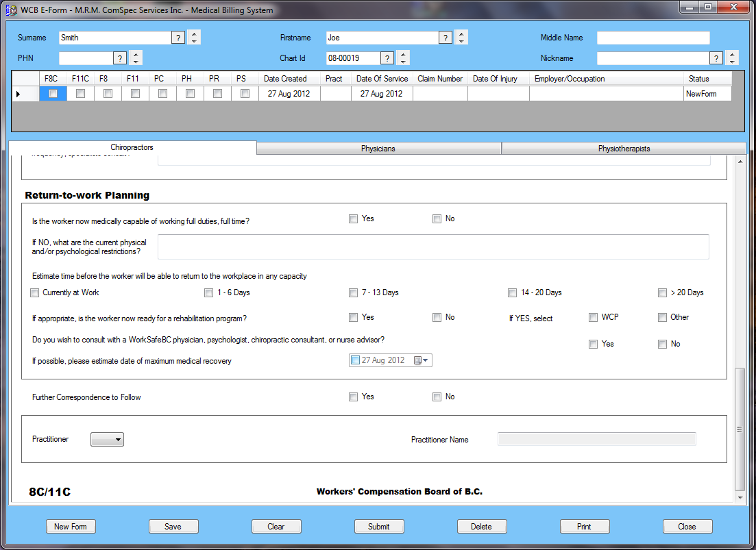Screen dimensions: 756x550
Task: Check the > 20 Days checkbox
Action: [x=663, y=293]
